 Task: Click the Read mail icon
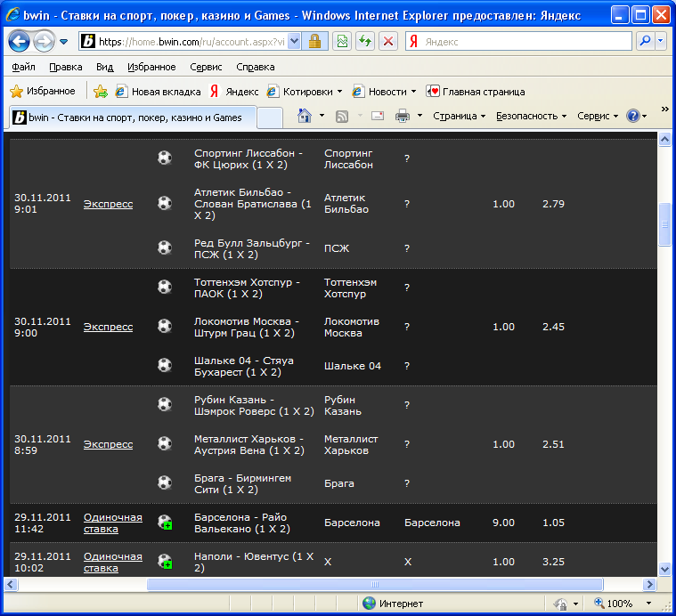378,116
